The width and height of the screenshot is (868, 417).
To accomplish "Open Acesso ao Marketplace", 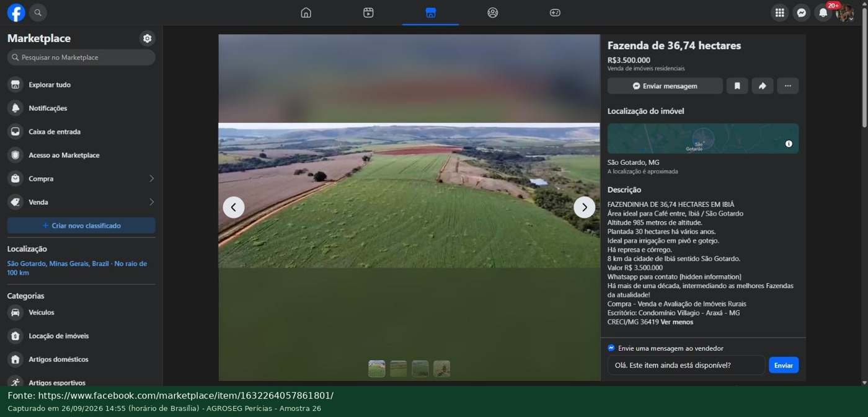I will pyautogui.click(x=81, y=156).
